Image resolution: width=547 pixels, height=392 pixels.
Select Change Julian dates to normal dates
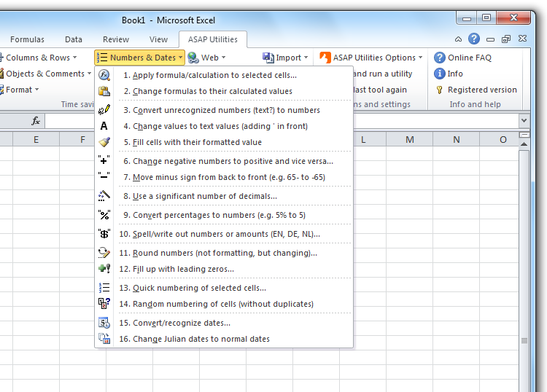pyautogui.click(x=224, y=339)
